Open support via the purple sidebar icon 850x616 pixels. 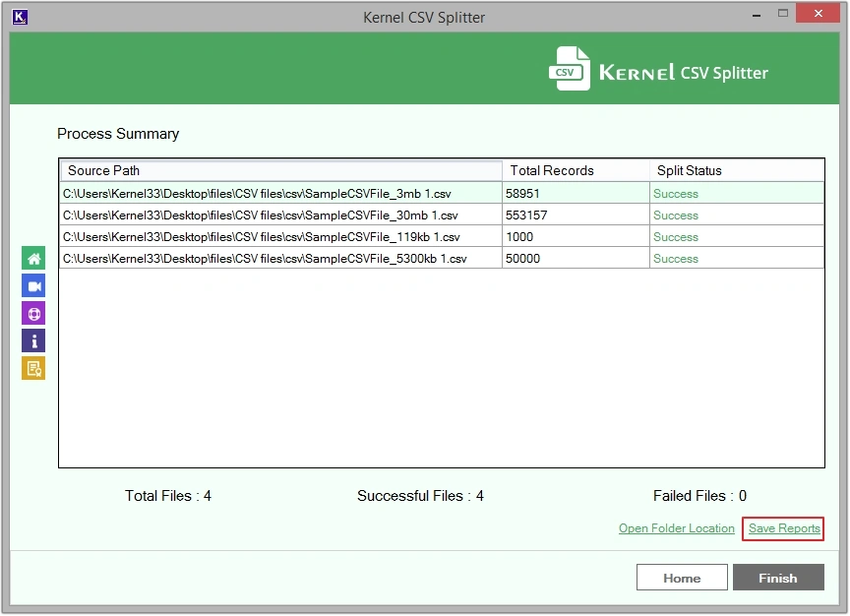tap(32, 313)
